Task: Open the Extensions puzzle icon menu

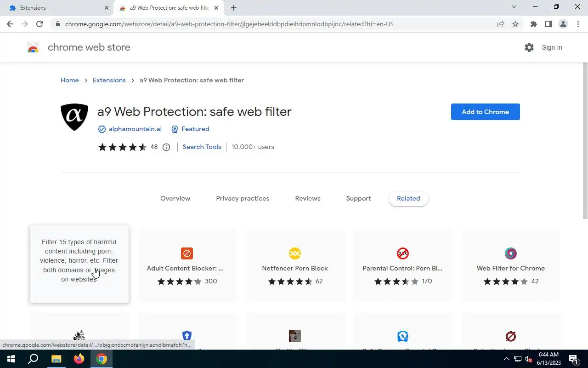Action: 533,24
